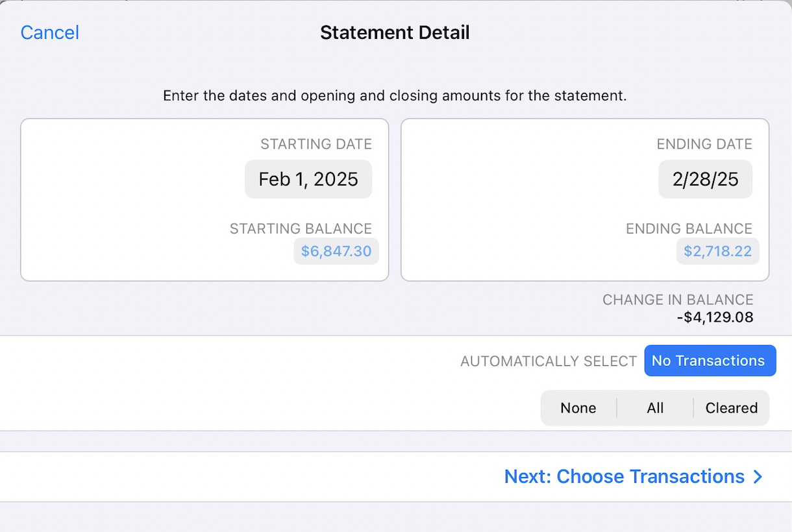
Task: Select the Cleared segment option
Action: (x=732, y=408)
